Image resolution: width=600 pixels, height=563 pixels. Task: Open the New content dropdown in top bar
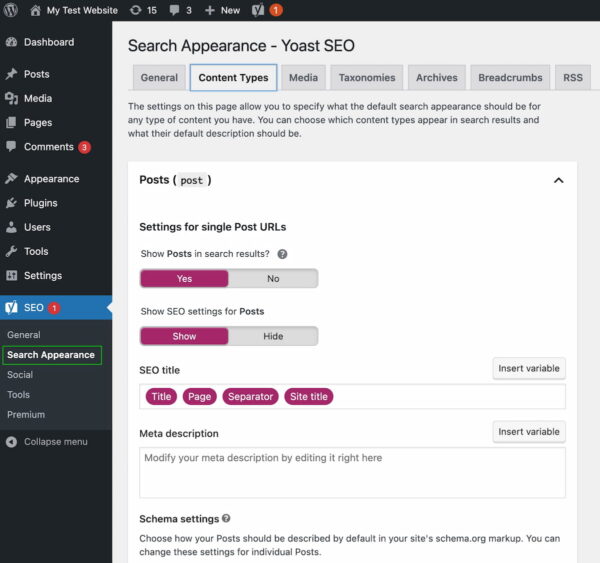click(222, 10)
